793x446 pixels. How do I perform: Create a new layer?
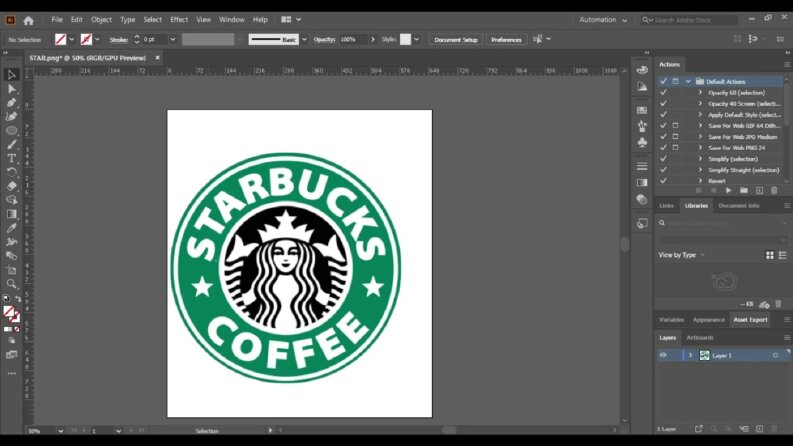pyautogui.click(x=759, y=429)
